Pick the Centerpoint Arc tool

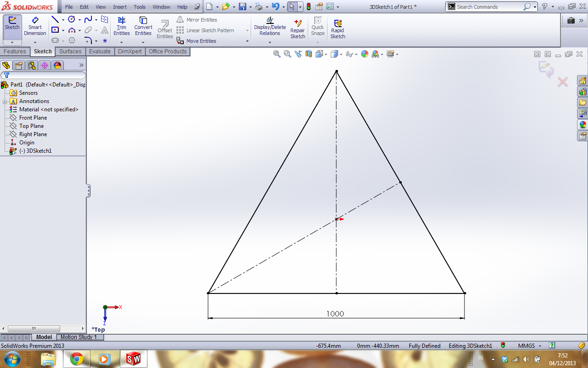click(72, 30)
